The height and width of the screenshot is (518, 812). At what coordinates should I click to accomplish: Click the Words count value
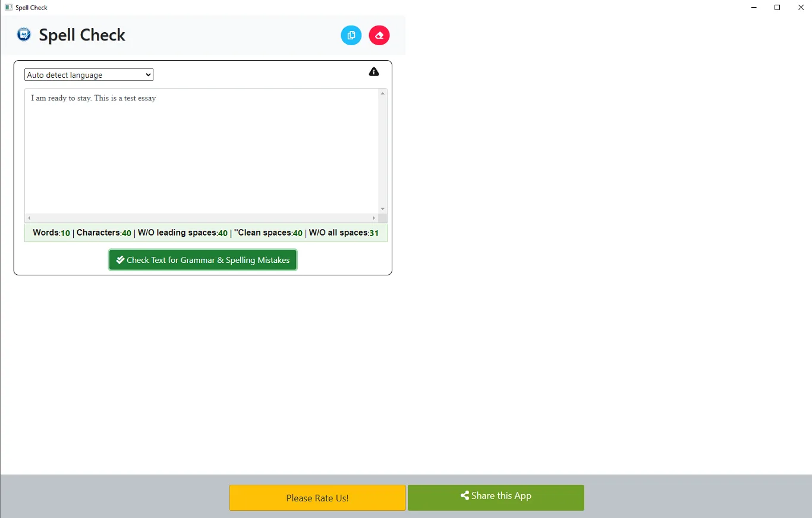[65, 233]
